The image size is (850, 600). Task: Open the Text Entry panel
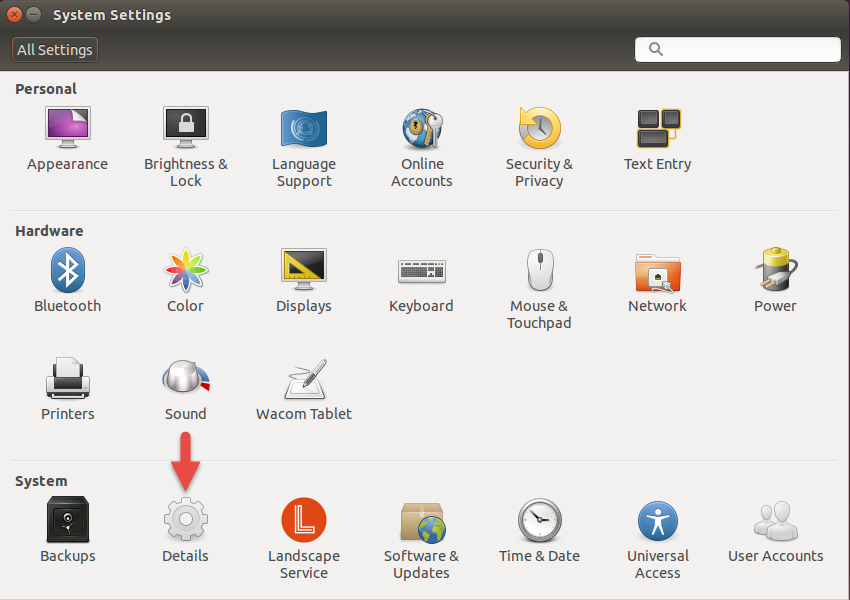[x=657, y=128]
